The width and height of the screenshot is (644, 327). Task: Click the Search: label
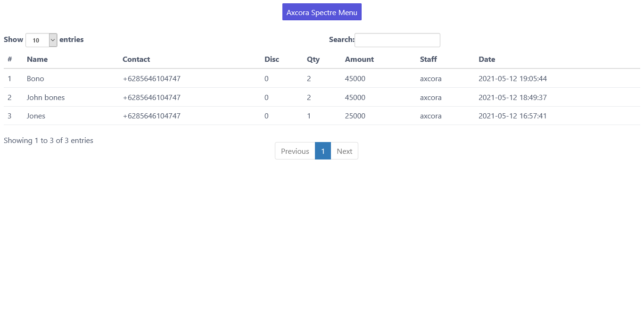pyautogui.click(x=342, y=40)
